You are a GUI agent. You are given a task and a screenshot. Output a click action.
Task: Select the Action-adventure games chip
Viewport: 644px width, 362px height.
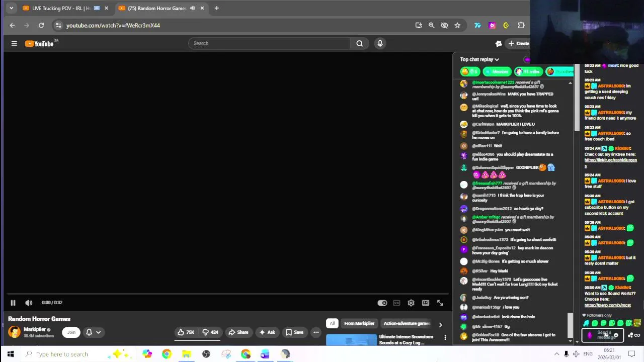coord(407,324)
